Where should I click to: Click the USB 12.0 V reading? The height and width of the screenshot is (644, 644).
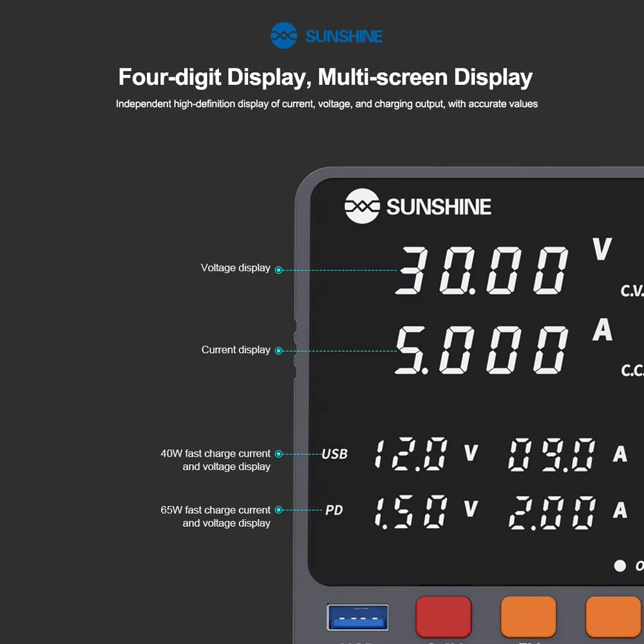tap(411, 454)
